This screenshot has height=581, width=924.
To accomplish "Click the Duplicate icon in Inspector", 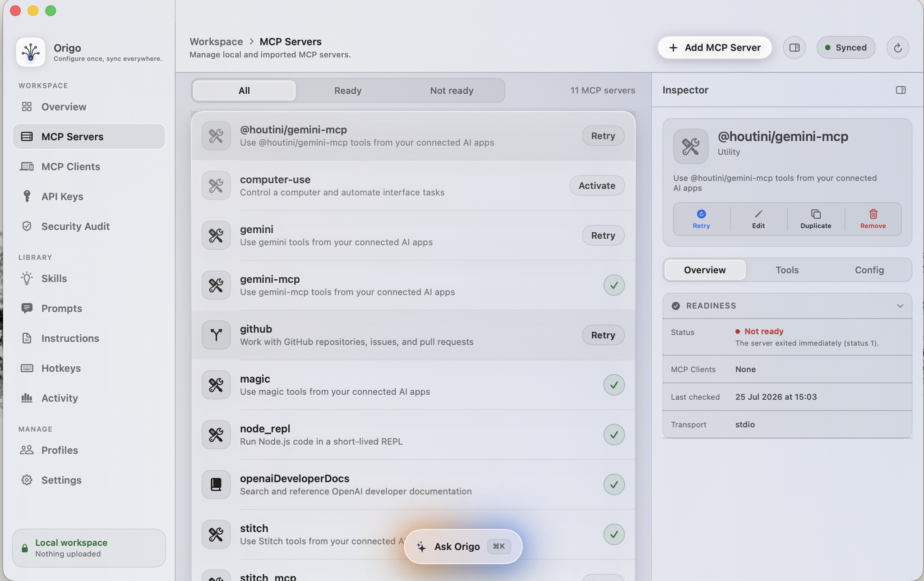I will (x=816, y=214).
